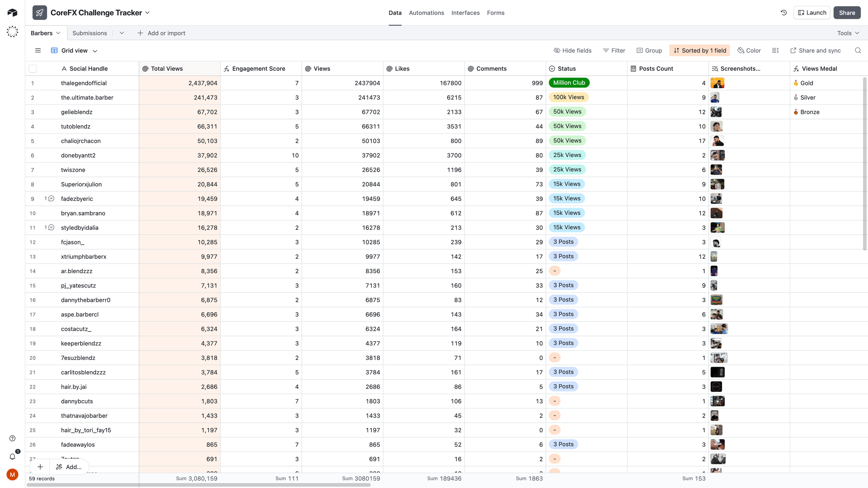Switch to the Automations tab
The image size is (868, 488).
click(x=426, y=13)
